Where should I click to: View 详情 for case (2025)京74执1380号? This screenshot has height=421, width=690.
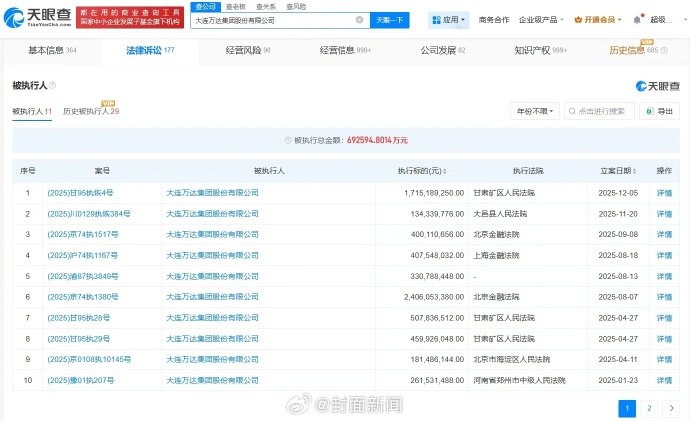pos(663,297)
